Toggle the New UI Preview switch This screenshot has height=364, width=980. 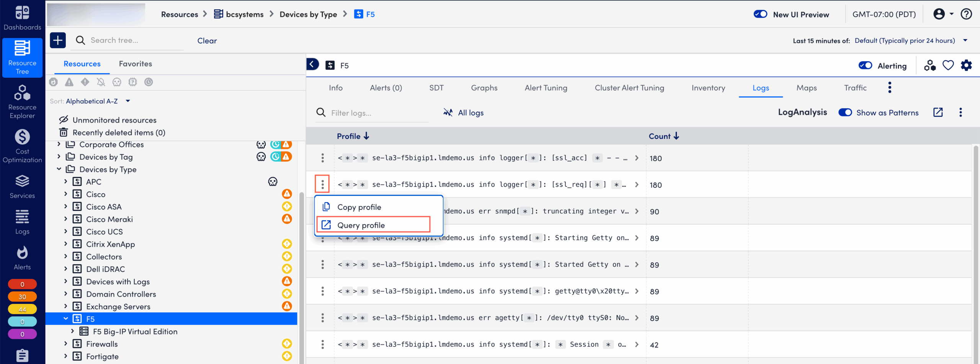[760, 14]
